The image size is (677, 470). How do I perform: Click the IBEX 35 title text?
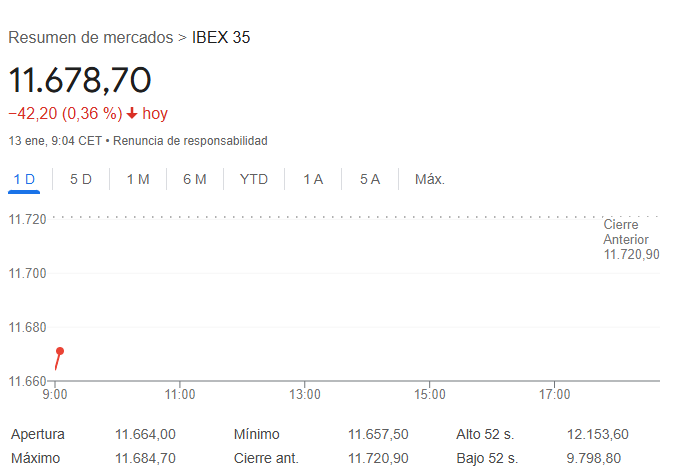221,38
